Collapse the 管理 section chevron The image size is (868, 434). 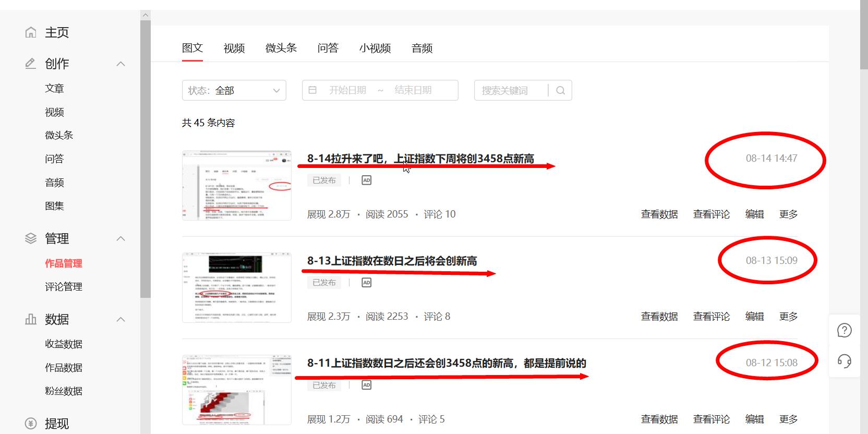click(x=120, y=238)
